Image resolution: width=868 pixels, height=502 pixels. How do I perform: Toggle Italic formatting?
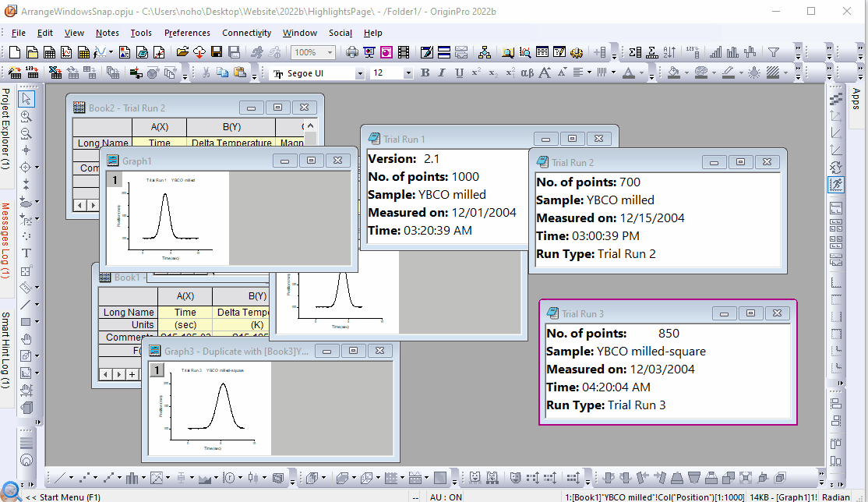(x=442, y=72)
